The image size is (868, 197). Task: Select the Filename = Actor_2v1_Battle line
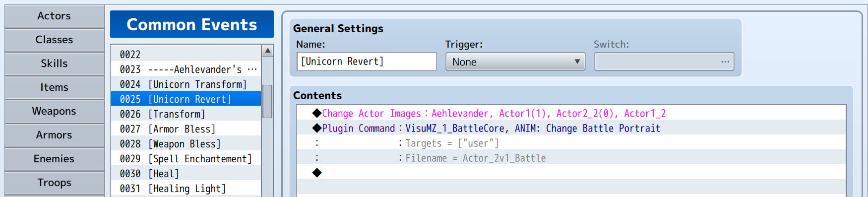571,158
